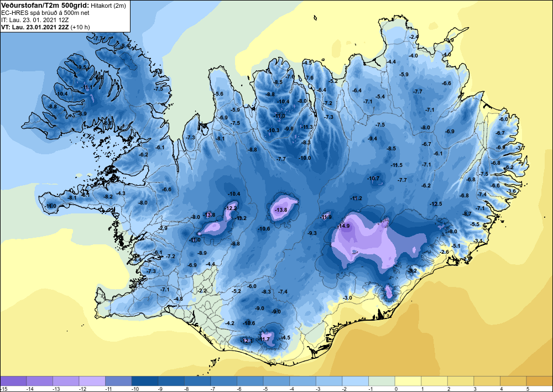Image resolution: width=553 pixels, height=392 pixels.
Task: Click the "EC-HRES spá brúuð á 500m net" line
Action: [45, 13]
